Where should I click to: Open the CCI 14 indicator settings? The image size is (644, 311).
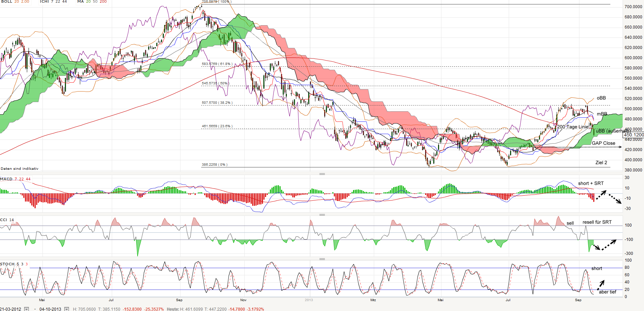[4, 220]
